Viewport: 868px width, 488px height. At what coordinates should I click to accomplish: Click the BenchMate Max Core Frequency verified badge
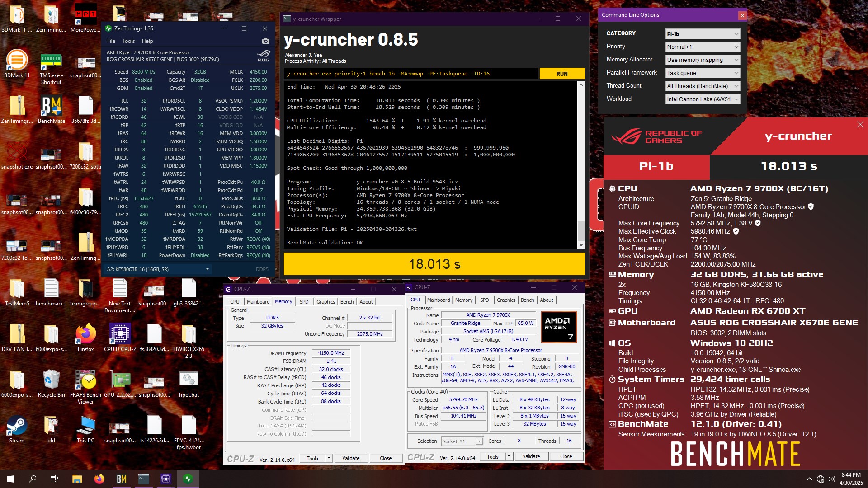tap(758, 223)
